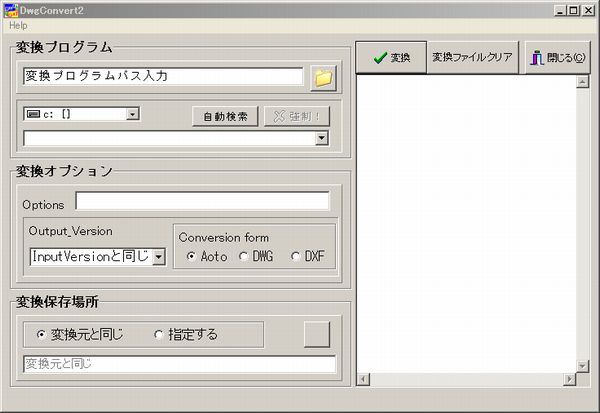
Task: Open the c: drive selection dropdown
Action: pyautogui.click(x=132, y=115)
